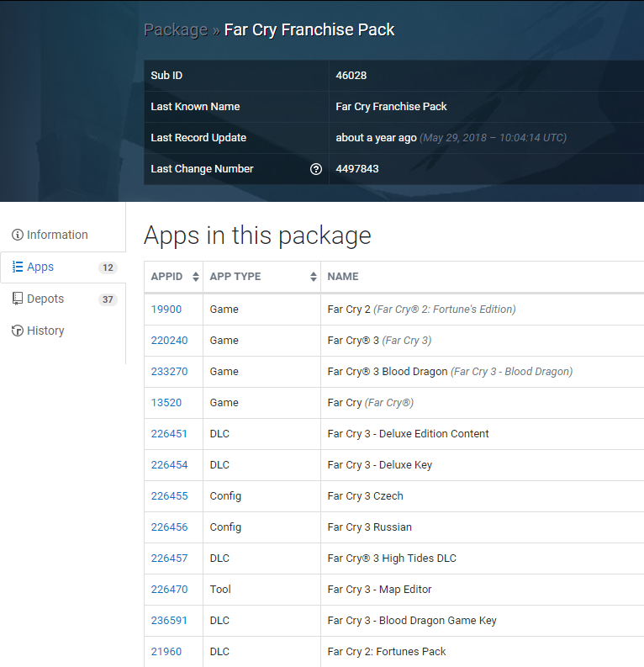This screenshot has width=644, height=667.
Task: Click name 'Far Cry® 3 (Far Cry 3)'
Action: click(x=380, y=341)
